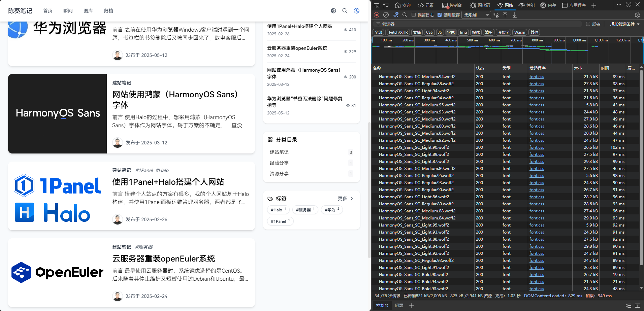Viewport: 644px width, 311px height.
Task: Open the 归档 navigation menu item
Action: [x=108, y=11]
